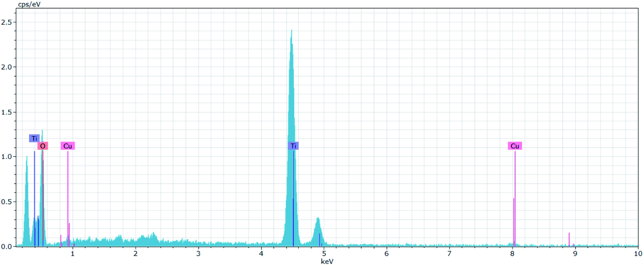Click the tall blue Ti marker line near 0.4 keV
Screen dimensions: 644x265
[34, 198]
